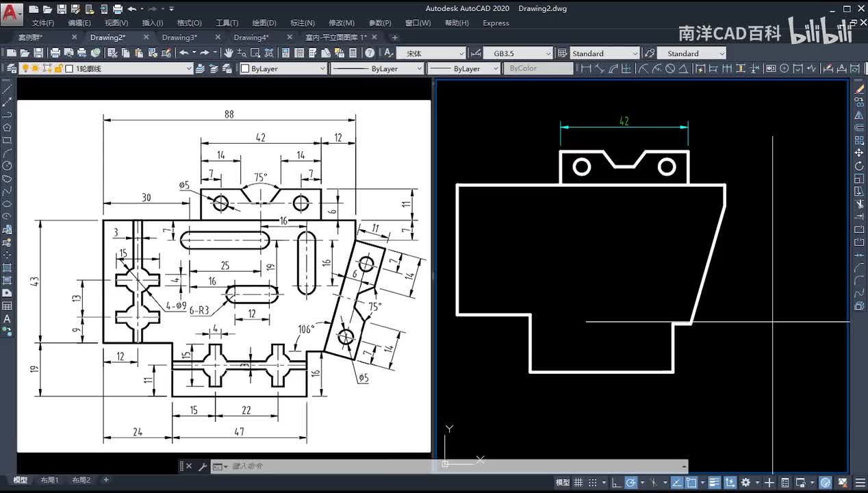Switch to the 室内-平立面图库 1* tab
Image resolution: width=868 pixels, height=493 pixels.
tap(335, 37)
